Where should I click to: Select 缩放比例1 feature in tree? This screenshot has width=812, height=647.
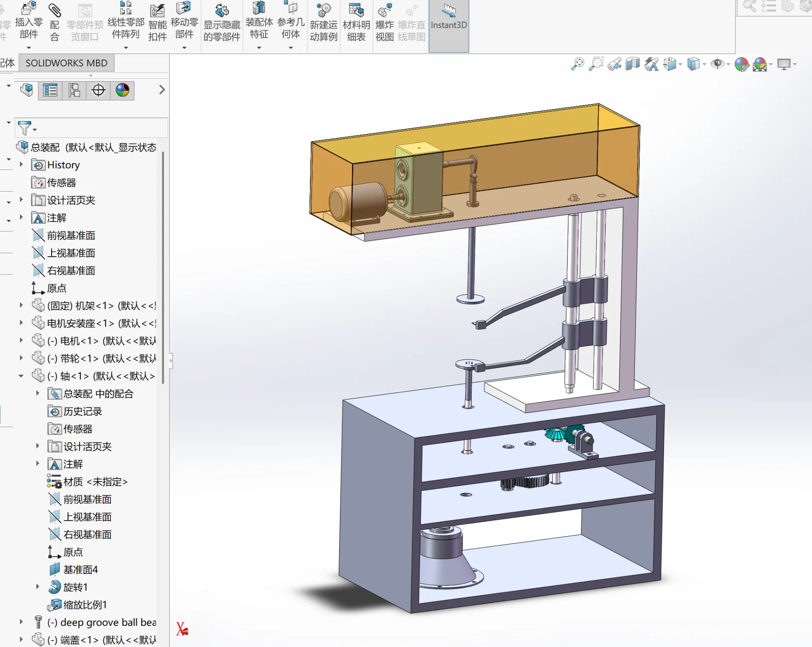click(x=77, y=605)
